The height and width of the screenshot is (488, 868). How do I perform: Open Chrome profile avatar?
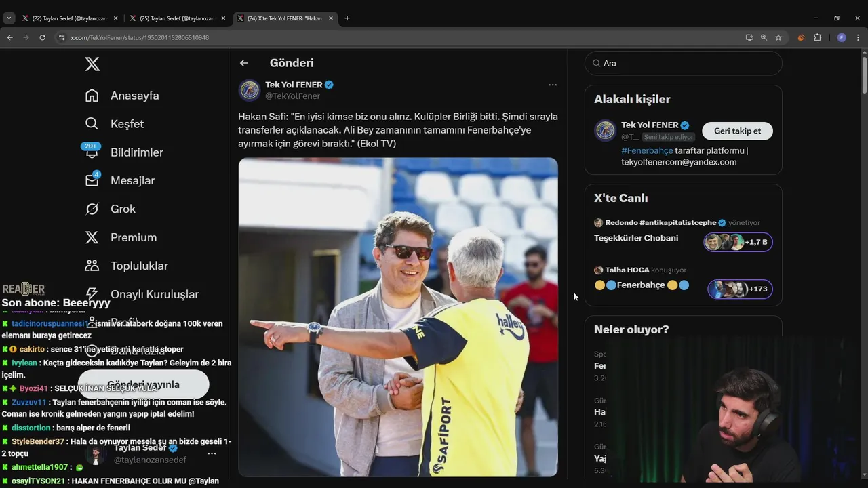pos(842,37)
